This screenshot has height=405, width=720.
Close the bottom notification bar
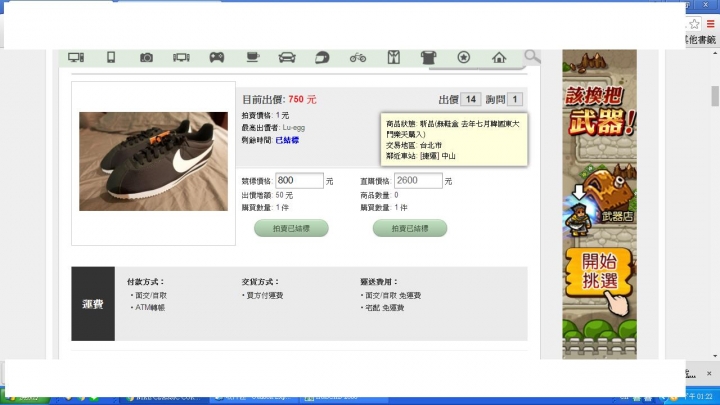(709, 373)
